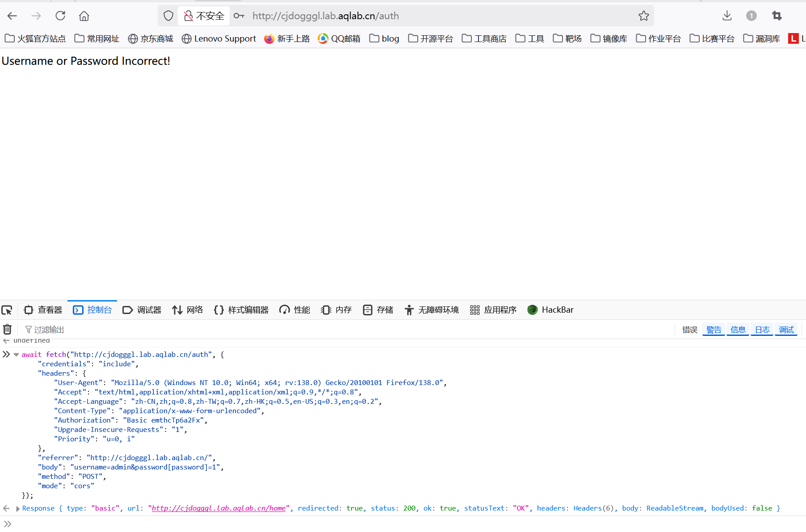Clear console output with trash icon
Viewport: 806px width, 532px height.
(x=8, y=330)
